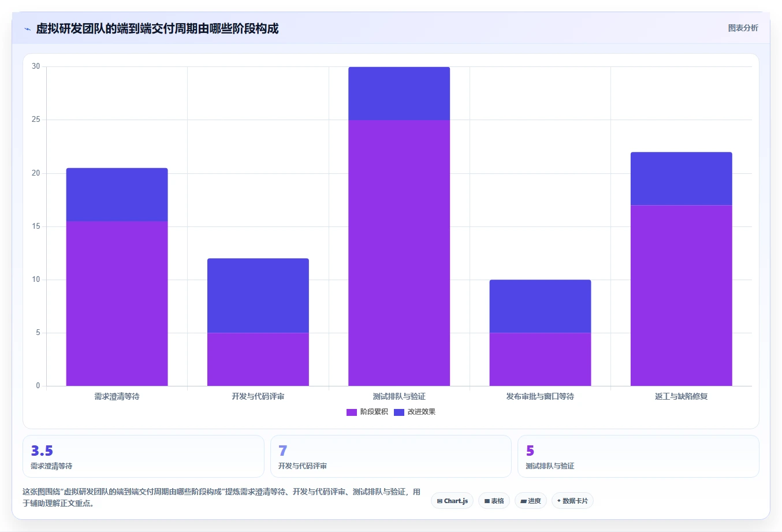
Task: Click the purple bar segment for 开发与代码评审
Action: pos(258,359)
